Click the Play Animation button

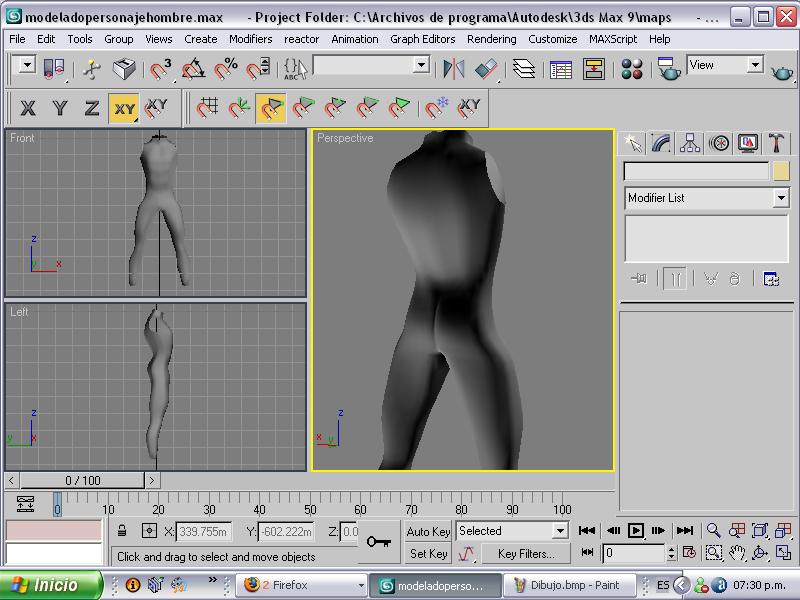coord(636,531)
